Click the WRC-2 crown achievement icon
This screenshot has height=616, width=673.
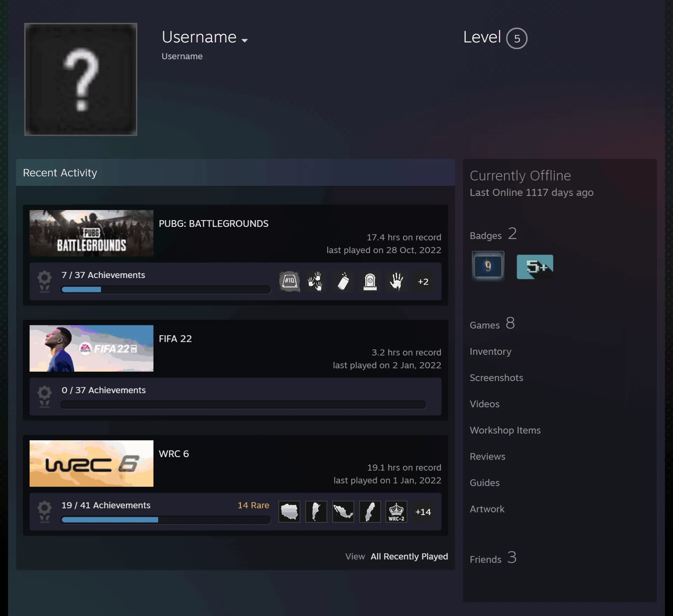coord(396,512)
